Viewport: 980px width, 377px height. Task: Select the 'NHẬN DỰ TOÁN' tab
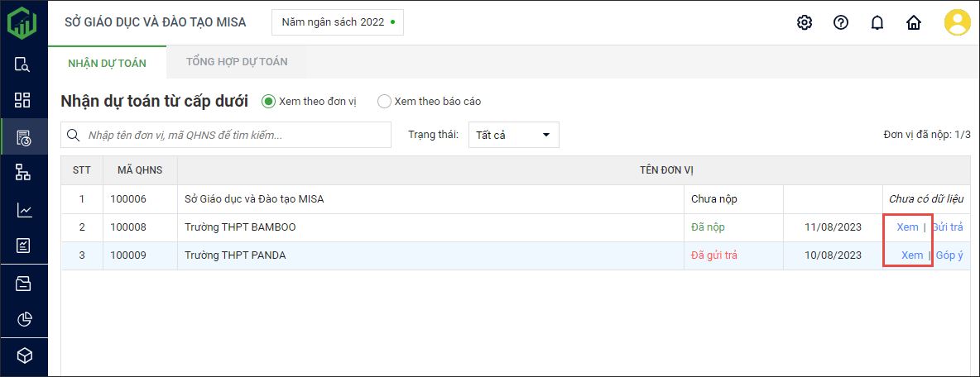tap(107, 62)
